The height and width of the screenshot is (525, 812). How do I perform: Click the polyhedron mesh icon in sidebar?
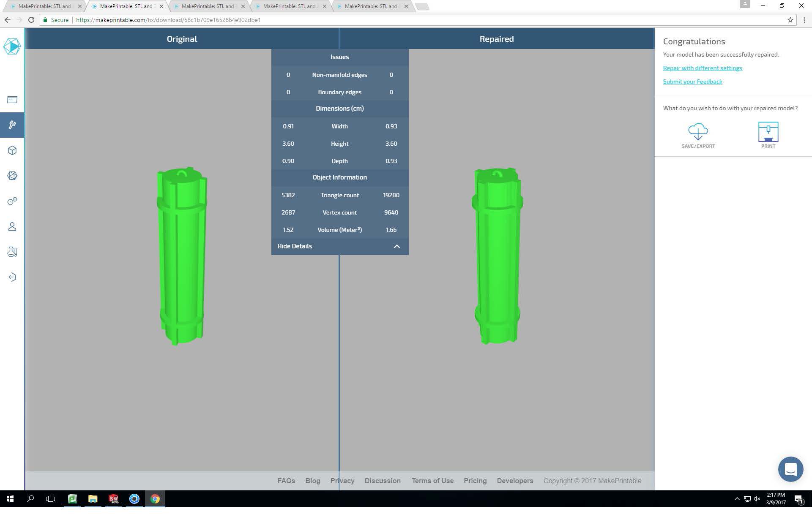[12, 176]
